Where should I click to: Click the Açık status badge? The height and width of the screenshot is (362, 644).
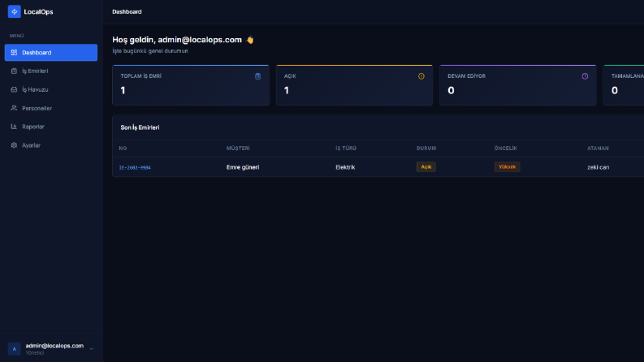pos(426,166)
